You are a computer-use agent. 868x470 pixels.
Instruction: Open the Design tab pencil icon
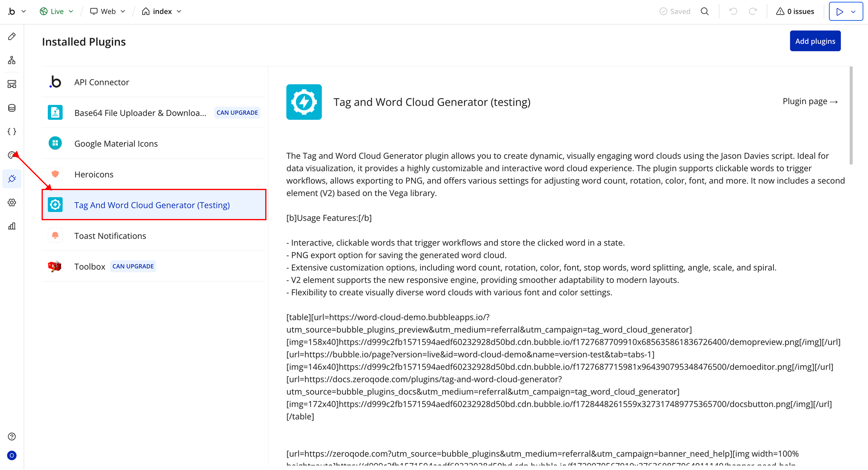12,37
